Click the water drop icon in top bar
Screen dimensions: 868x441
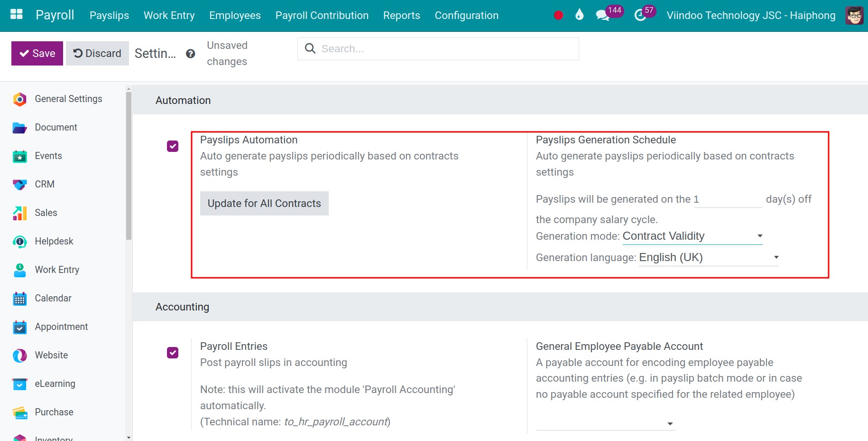pos(579,15)
